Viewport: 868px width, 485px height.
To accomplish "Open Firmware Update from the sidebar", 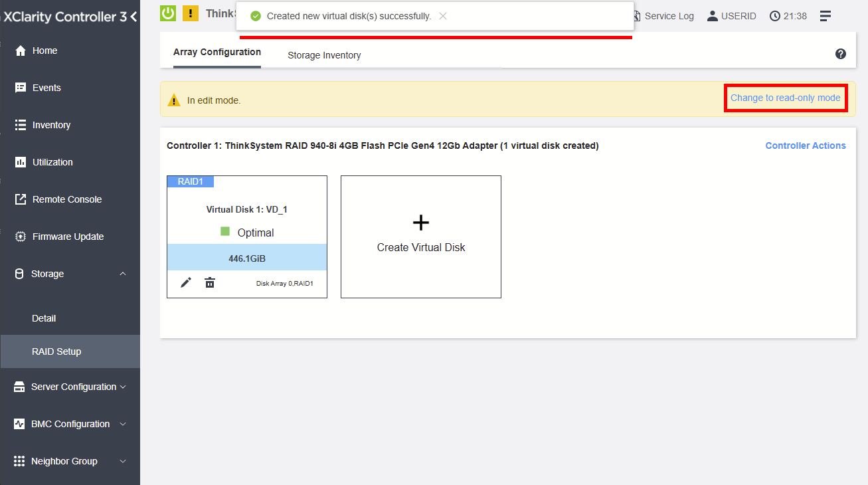I will coord(70,236).
